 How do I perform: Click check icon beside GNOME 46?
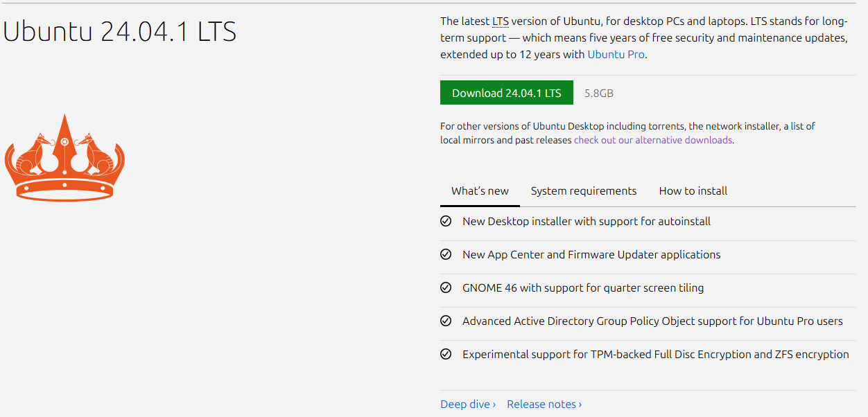coord(446,288)
